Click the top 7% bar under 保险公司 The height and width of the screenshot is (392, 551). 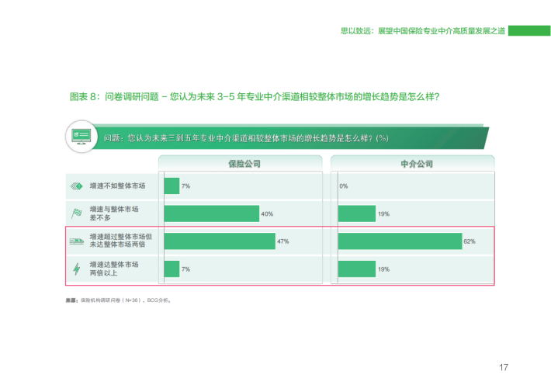(x=171, y=186)
